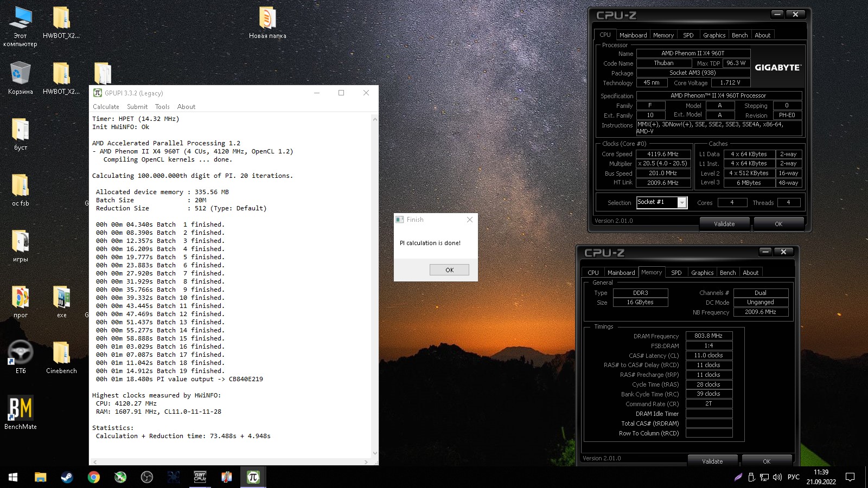The image size is (868, 488).
Task: Open Bench tab in CPU-Z memory window
Action: pos(727,273)
